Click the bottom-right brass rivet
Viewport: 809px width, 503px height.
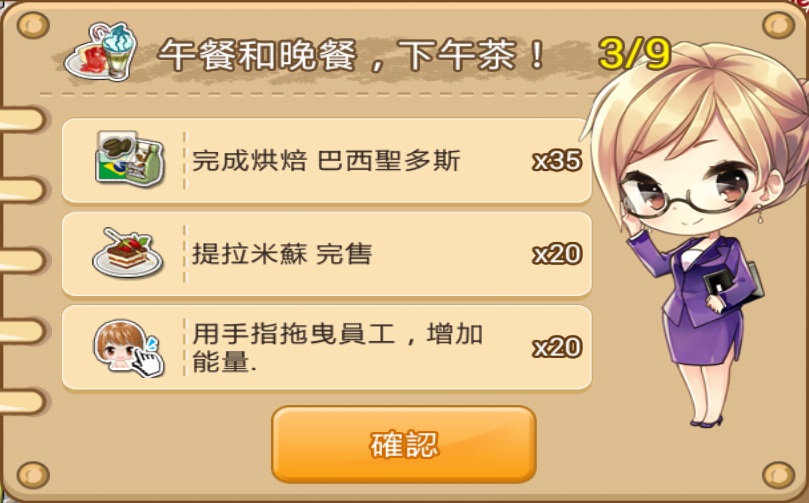click(779, 475)
